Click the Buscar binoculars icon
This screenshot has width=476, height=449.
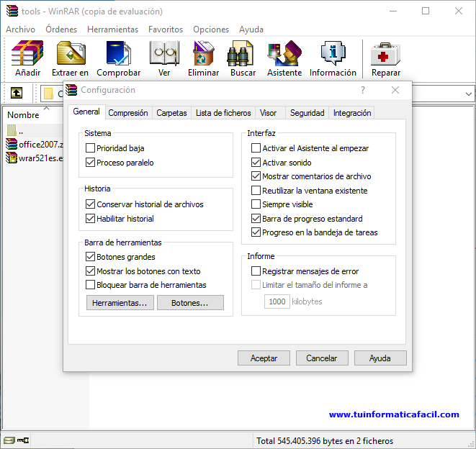pos(240,53)
